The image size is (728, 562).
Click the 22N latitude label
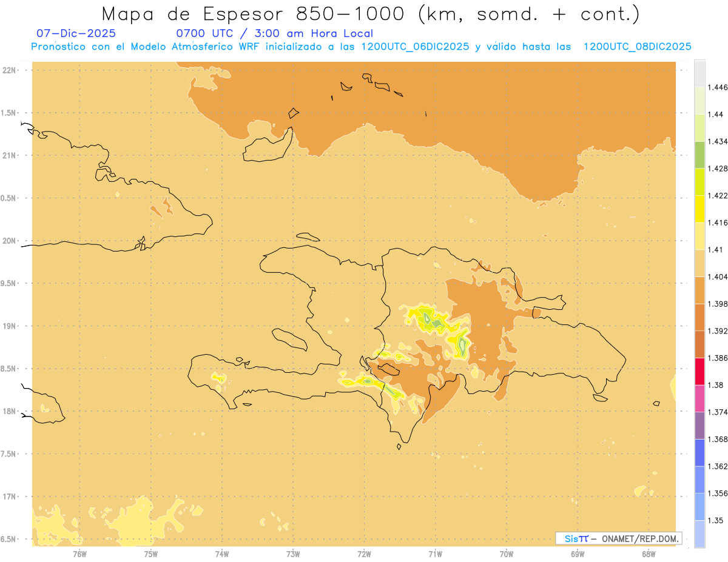tap(10, 70)
